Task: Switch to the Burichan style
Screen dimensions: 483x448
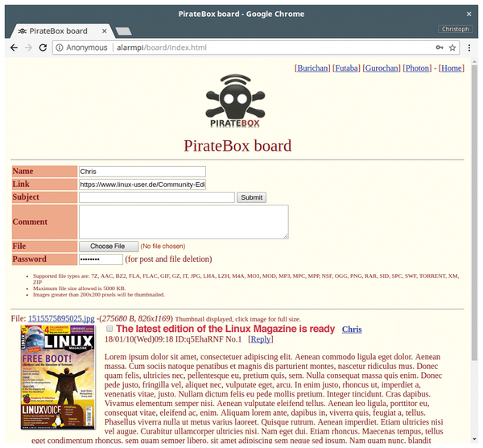Action: click(312, 68)
